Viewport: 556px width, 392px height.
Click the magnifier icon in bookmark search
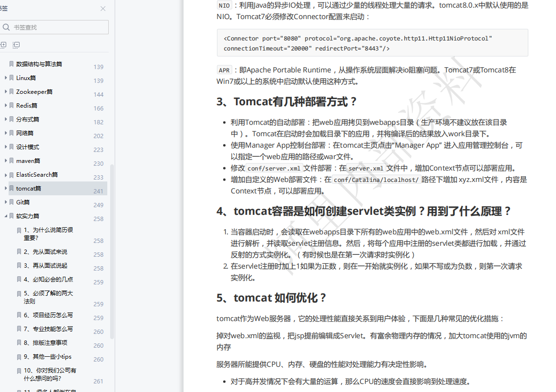pyautogui.click(x=6, y=27)
